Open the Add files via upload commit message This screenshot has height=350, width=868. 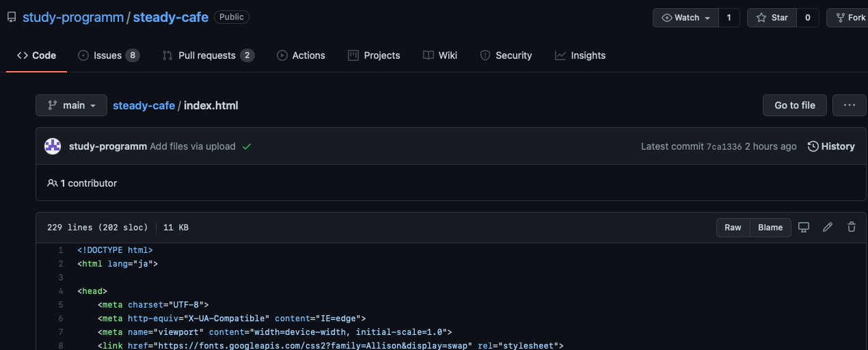(x=193, y=146)
